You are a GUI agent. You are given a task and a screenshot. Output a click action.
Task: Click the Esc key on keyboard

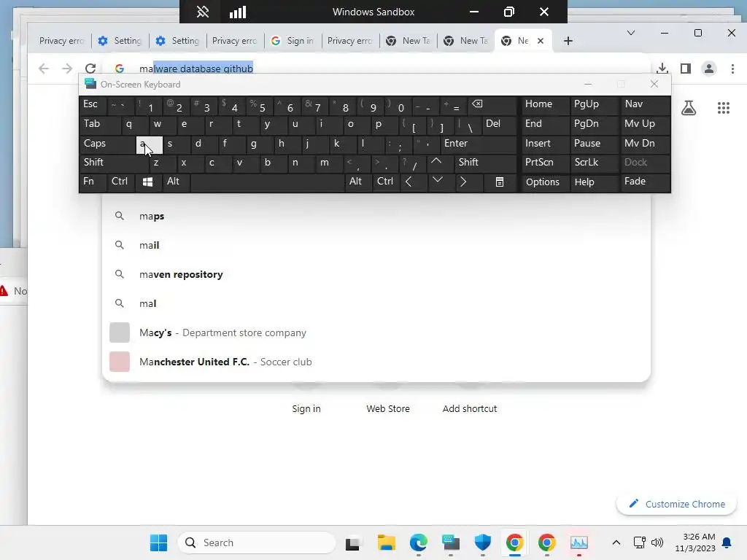[93, 105]
